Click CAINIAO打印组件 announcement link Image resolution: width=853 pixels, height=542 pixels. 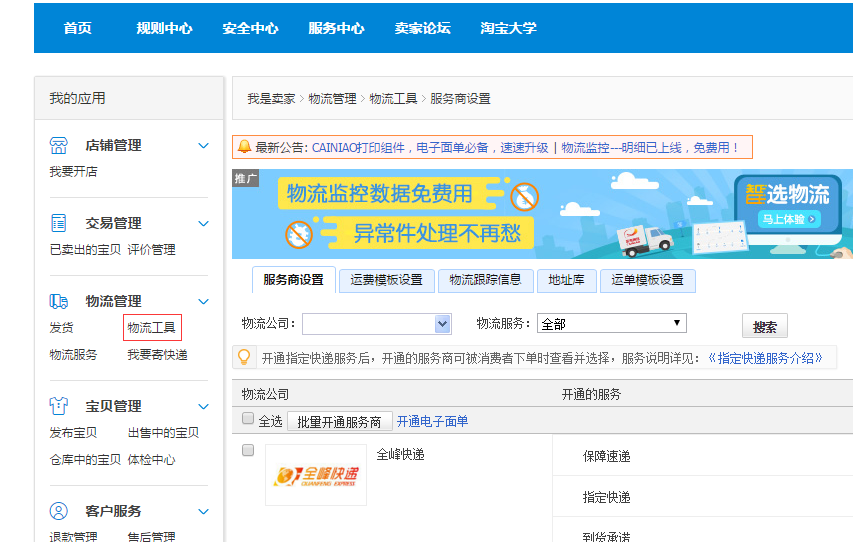tap(430, 147)
